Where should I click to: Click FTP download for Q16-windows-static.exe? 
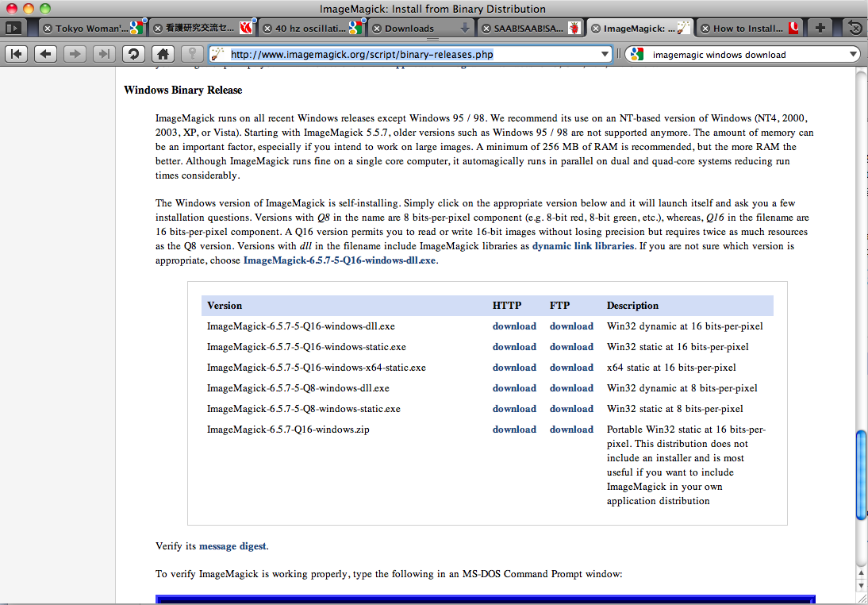(x=571, y=347)
